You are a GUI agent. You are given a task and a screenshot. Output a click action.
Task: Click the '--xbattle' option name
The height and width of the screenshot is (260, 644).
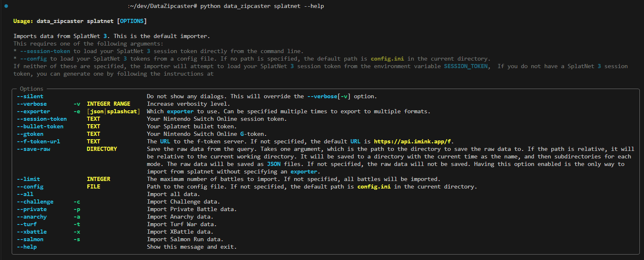pyautogui.click(x=32, y=232)
